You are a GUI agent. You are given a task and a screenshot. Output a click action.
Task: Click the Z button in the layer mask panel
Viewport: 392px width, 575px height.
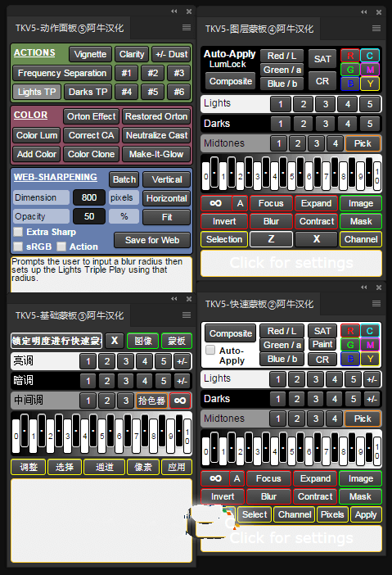pos(271,239)
